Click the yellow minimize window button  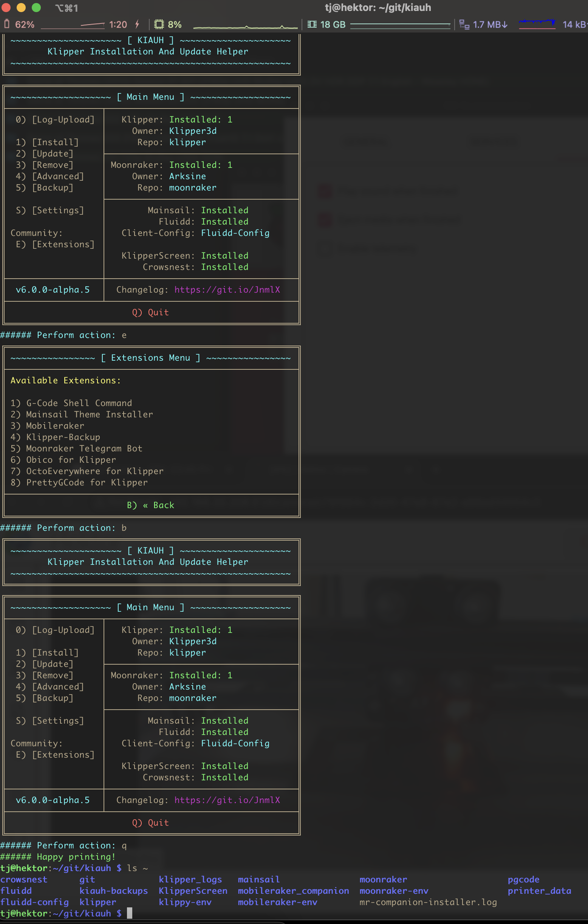(x=21, y=7)
